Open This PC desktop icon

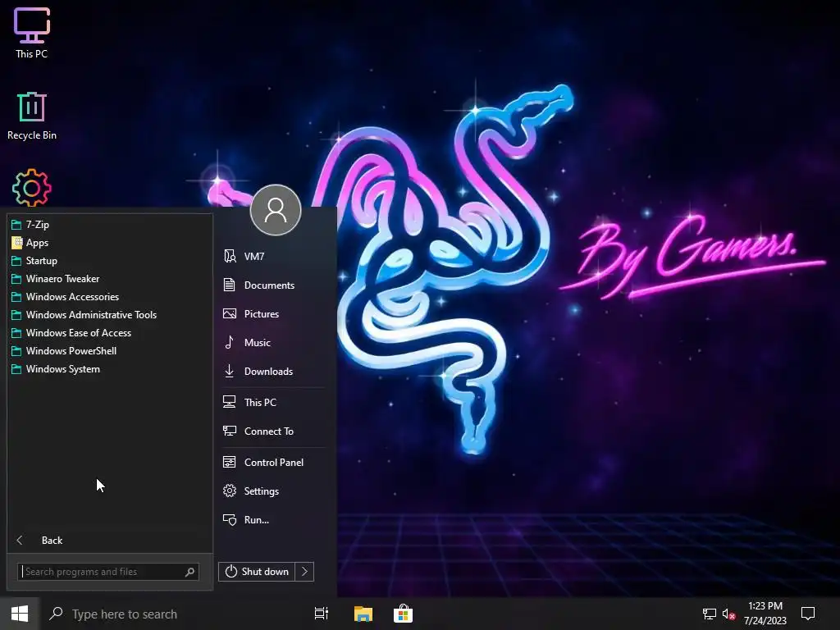[32, 32]
